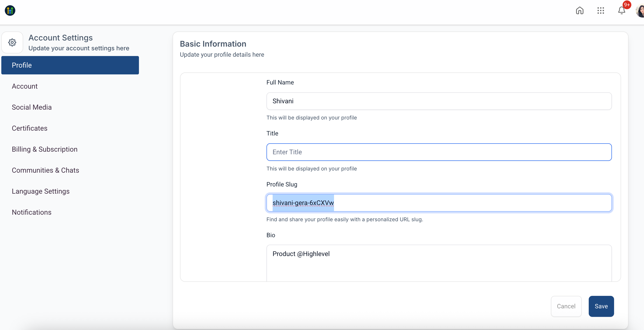The height and width of the screenshot is (330, 644).
Task: Open the notifications bell icon
Action: (x=621, y=11)
